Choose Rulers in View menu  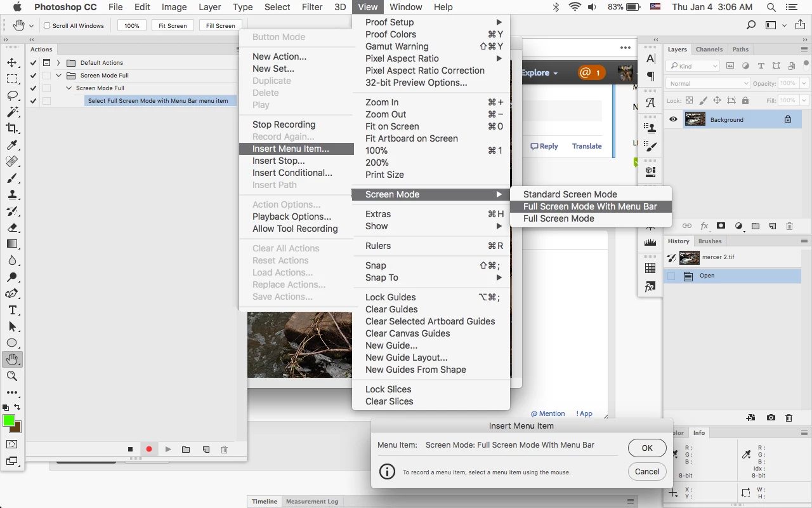[431, 246]
